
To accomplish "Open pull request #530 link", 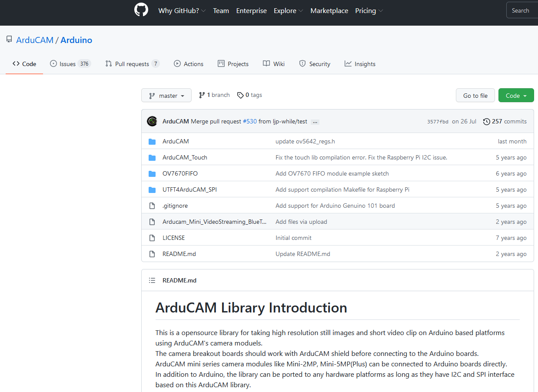I will pyautogui.click(x=250, y=122).
